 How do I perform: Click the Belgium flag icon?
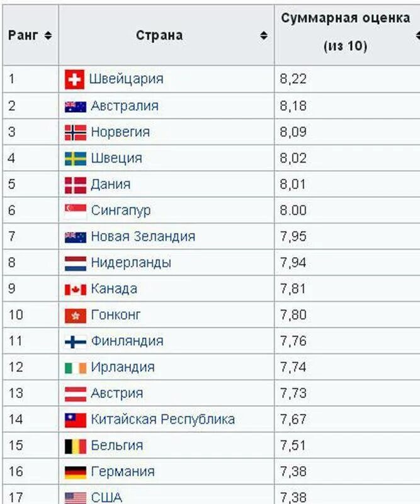pos(76,446)
